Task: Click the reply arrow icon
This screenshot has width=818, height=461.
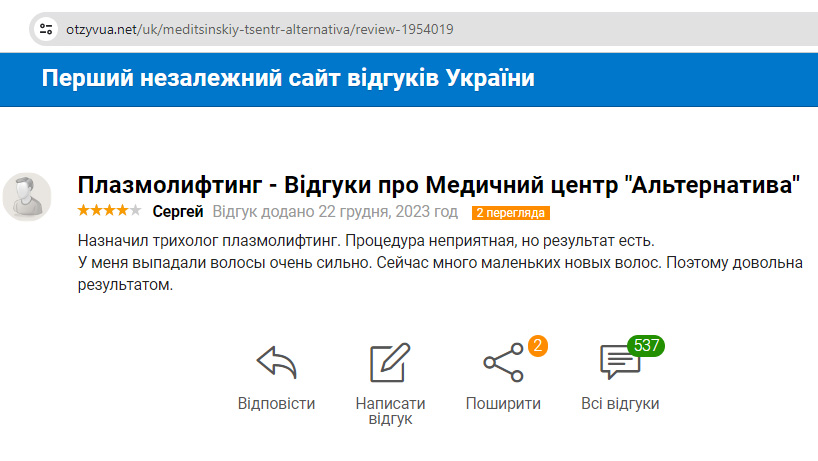Action: tap(276, 362)
